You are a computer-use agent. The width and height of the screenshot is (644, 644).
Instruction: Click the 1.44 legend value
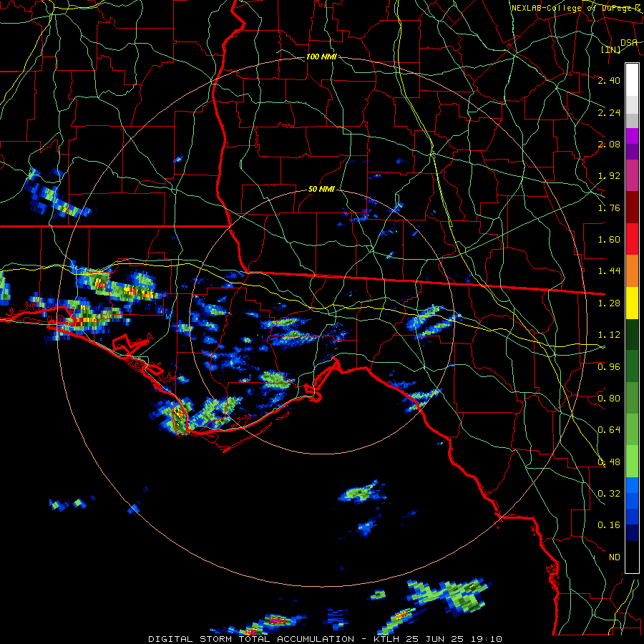[x=609, y=271]
